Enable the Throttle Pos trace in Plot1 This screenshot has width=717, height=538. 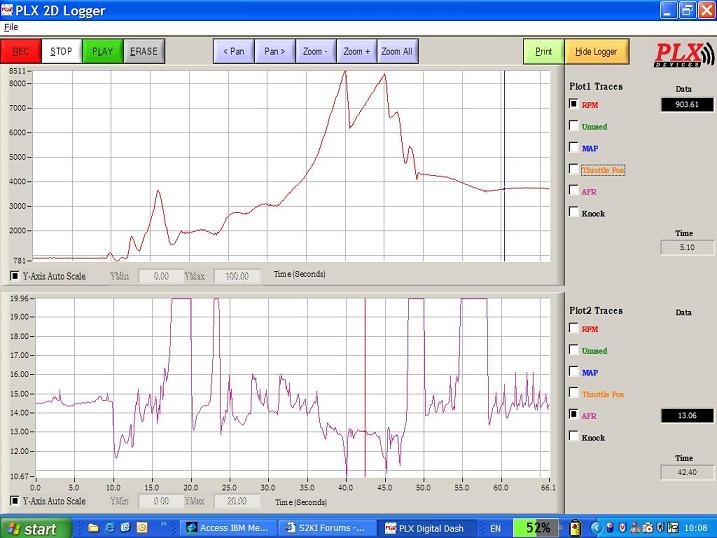pyautogui.click(x=573, y=169)
